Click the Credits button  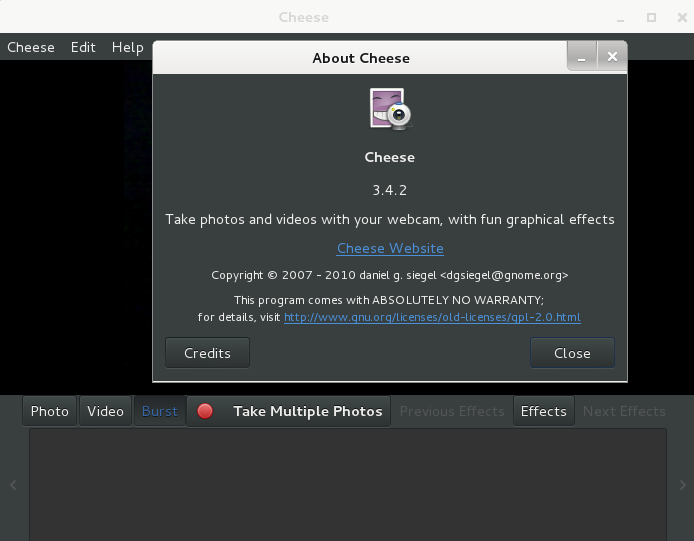tap(207, 353)
